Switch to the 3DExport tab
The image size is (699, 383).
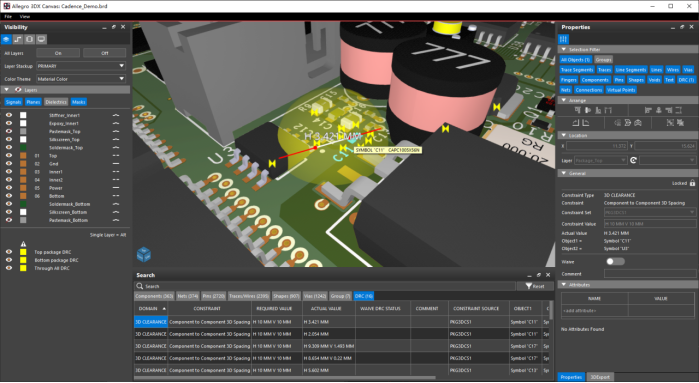pos(600,377)
